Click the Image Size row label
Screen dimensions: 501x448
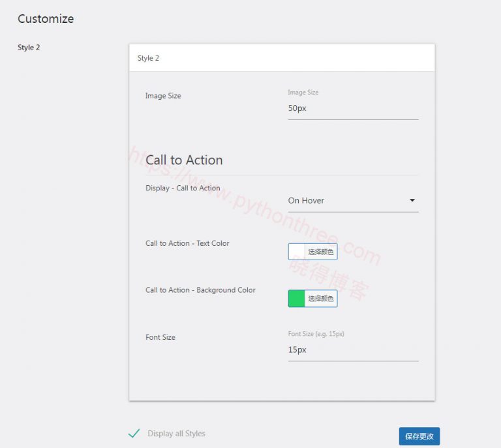(x=163, y=96)
